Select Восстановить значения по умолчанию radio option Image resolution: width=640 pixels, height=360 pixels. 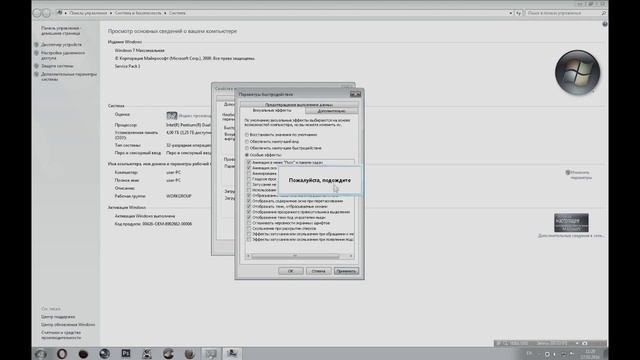pyautogui.click(x=247, y=135)
